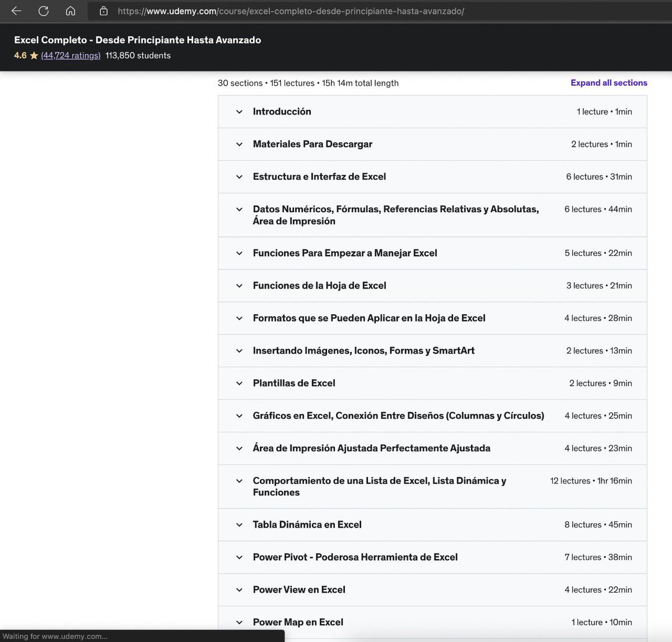Expand Comportamiento de una Lista de Excel chevron
672x642 pixels.
tap(239, 481)
